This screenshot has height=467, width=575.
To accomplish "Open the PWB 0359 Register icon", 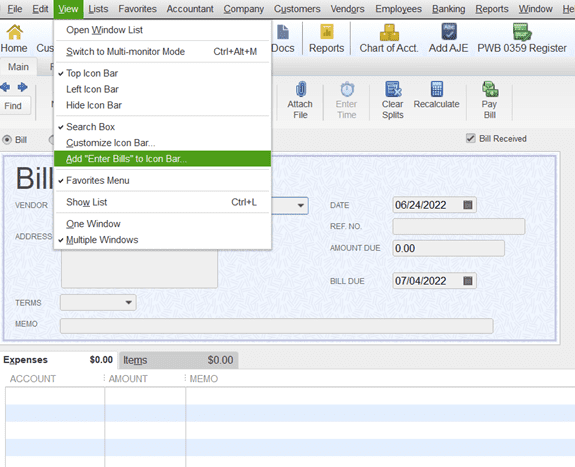I will point(522,39).
